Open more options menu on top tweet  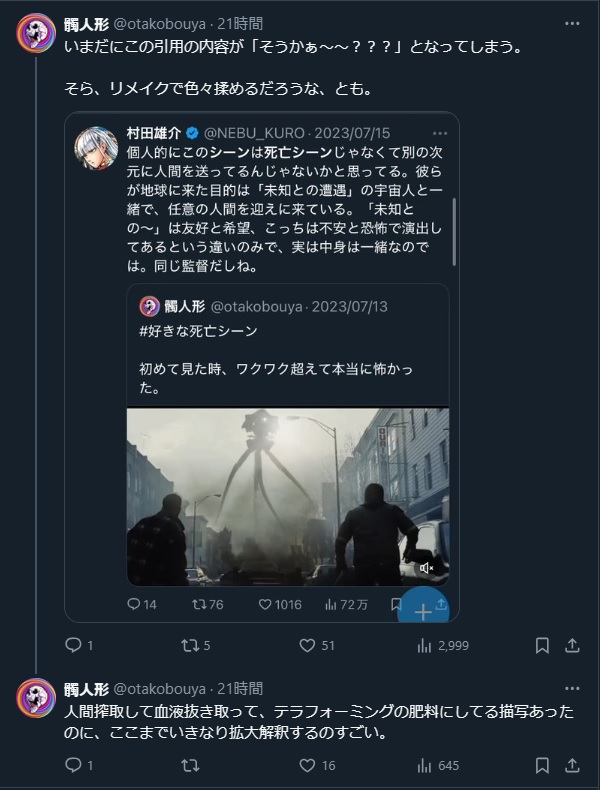tap(571, 22)
